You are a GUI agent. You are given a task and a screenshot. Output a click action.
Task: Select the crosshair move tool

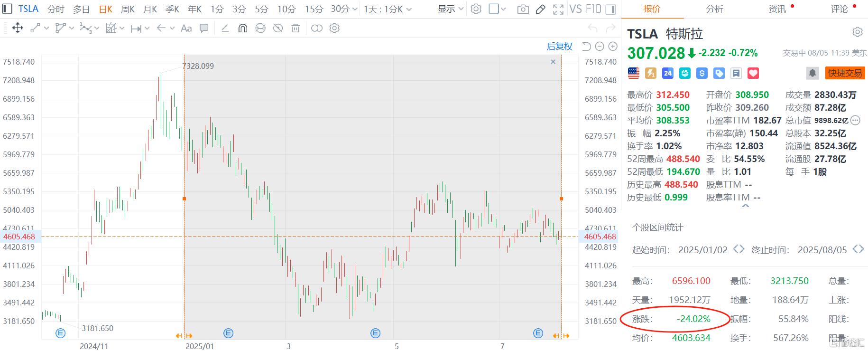(x=18, y=28)
